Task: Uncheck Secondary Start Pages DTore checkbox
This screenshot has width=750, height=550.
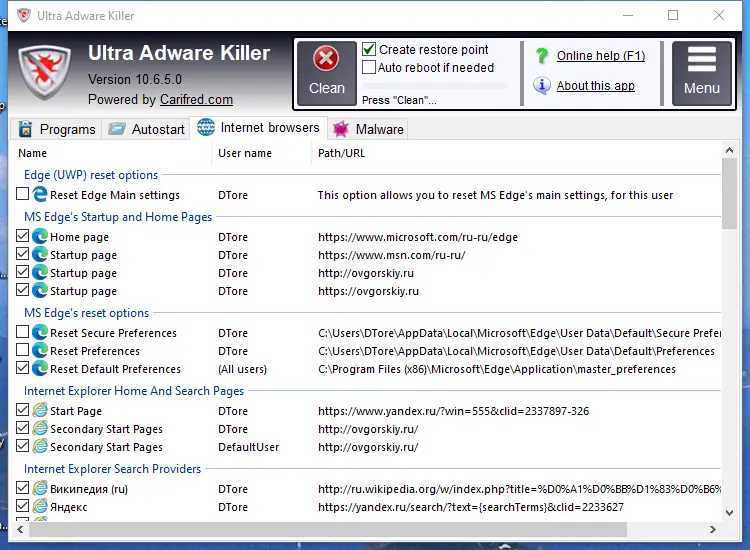Action: (22, 428)
